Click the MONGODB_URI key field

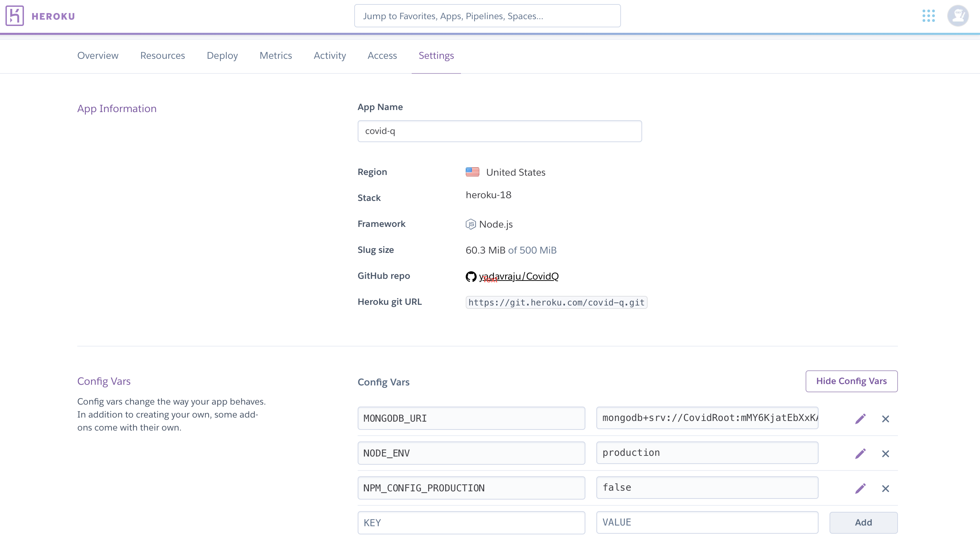pos(472,419)
